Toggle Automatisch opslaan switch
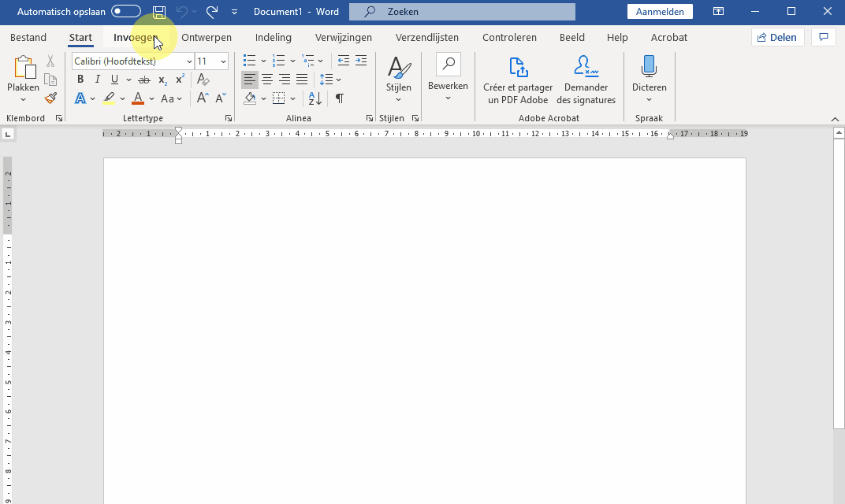The width and height of the screenshot is (845, 504). [x=126, y=11]
